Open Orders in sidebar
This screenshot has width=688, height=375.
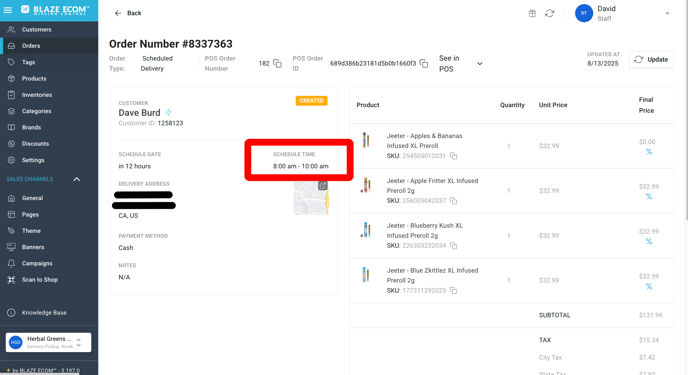(x=31, y=46)
